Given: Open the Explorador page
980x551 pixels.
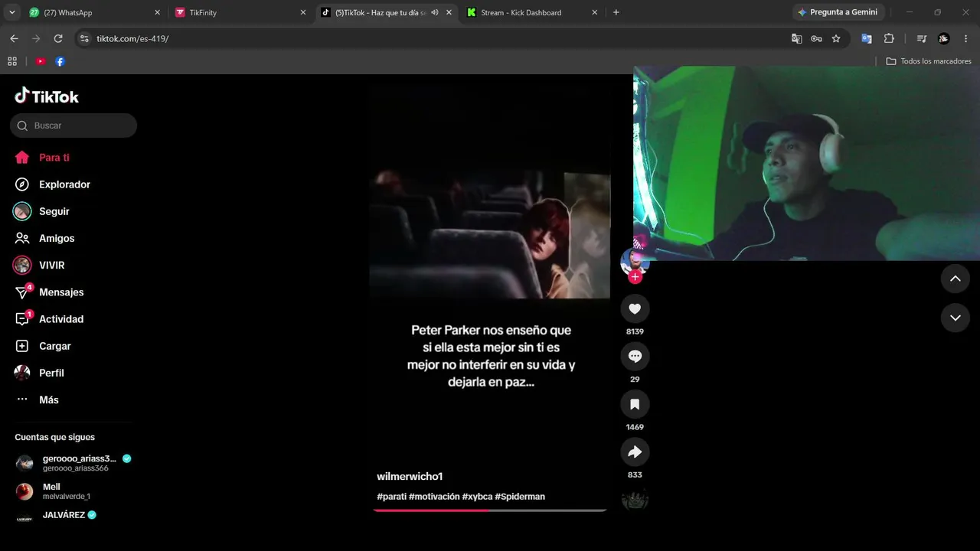Looking at the screenshot, I should (x=52, y=184).
